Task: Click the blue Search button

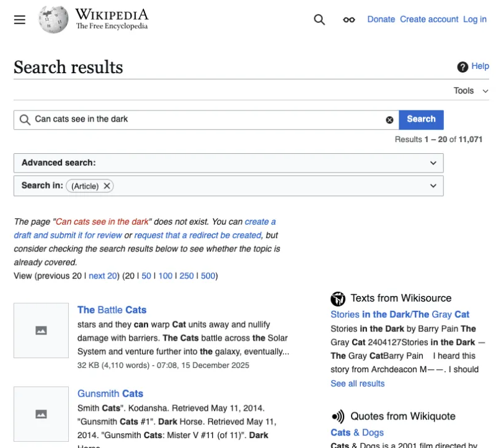Action: pyautogui.click(x=421, y=120)
